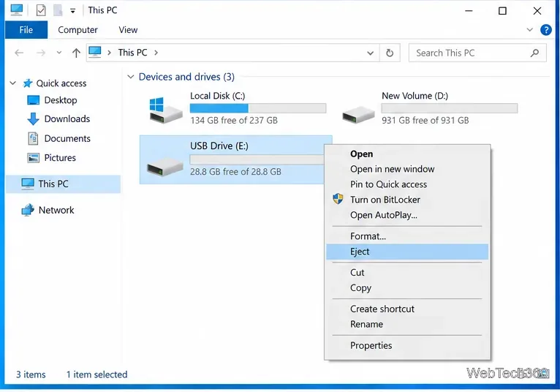Click the Documents icon in navigation pane
The height and width of the screenshot is (392, 560).
tap(33, 138)
